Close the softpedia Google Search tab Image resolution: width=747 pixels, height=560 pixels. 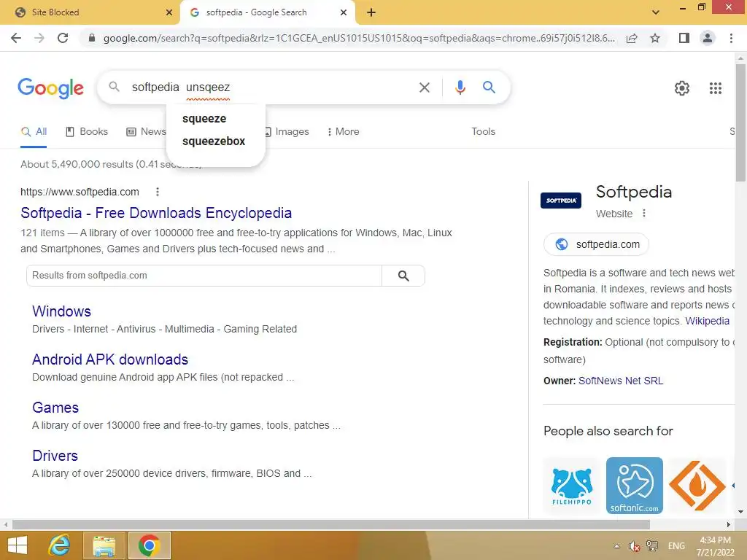[x=344, y=12]
